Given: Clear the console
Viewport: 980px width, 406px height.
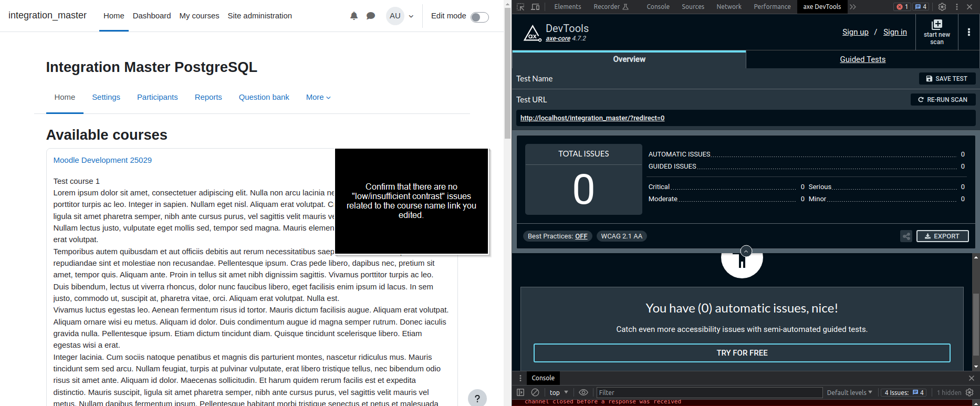Looking at the screenshot, I should point(535,392).
